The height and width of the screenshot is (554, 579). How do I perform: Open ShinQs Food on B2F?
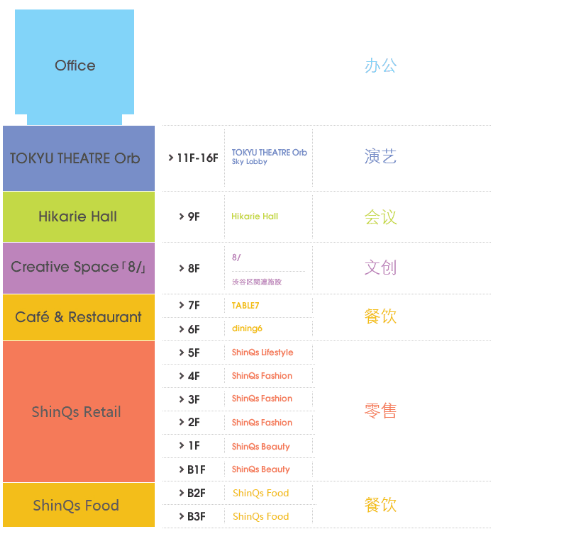(261, 493)
